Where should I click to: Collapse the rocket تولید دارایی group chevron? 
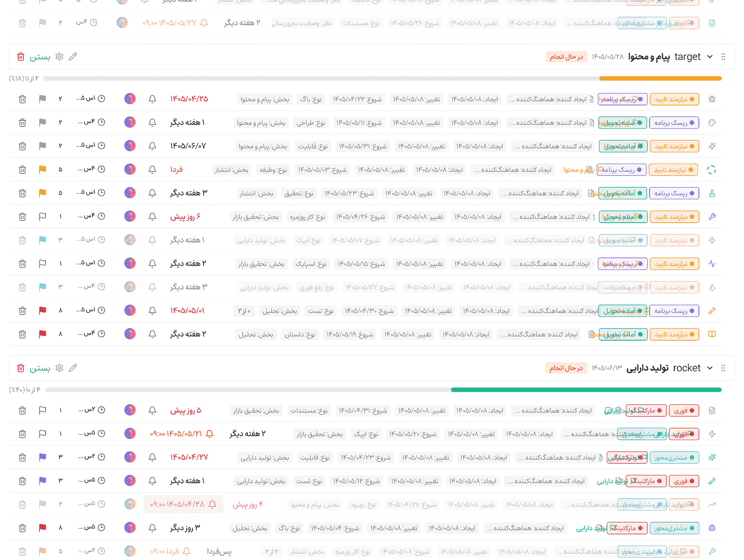[710, 368]
